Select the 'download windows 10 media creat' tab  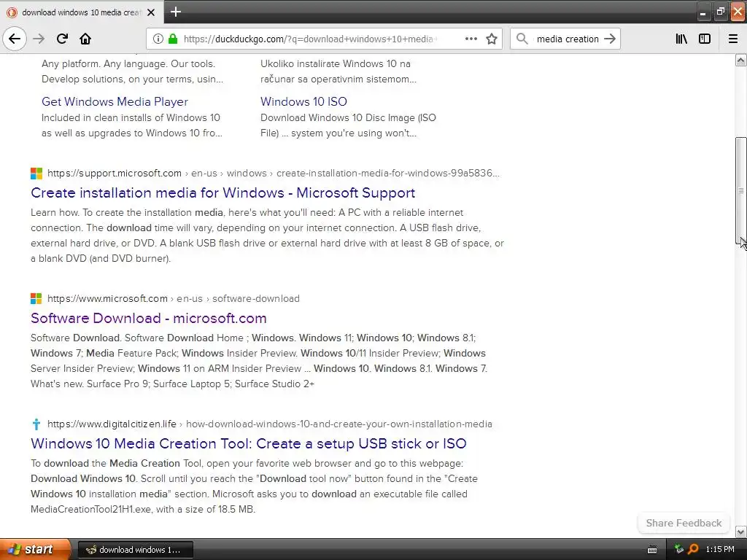81,12
